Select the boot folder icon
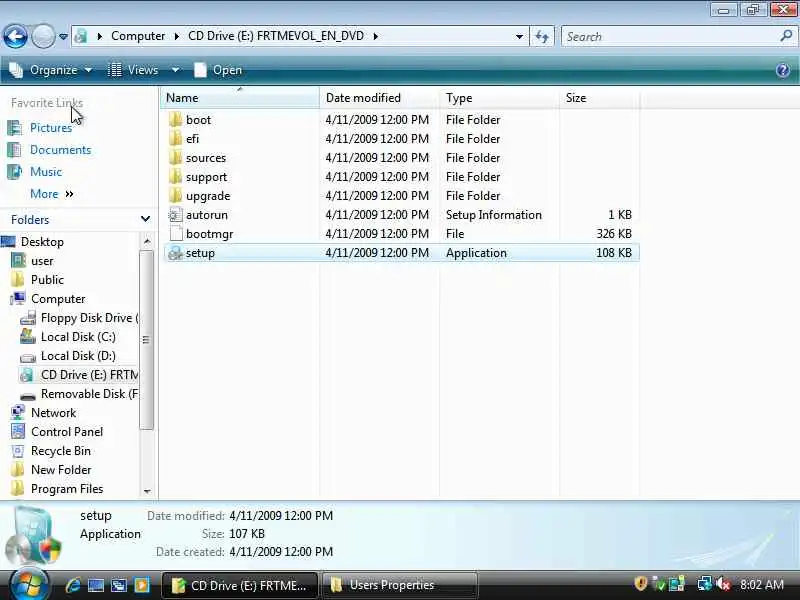This screenshot has height=600, width=800. pos(176,120)
